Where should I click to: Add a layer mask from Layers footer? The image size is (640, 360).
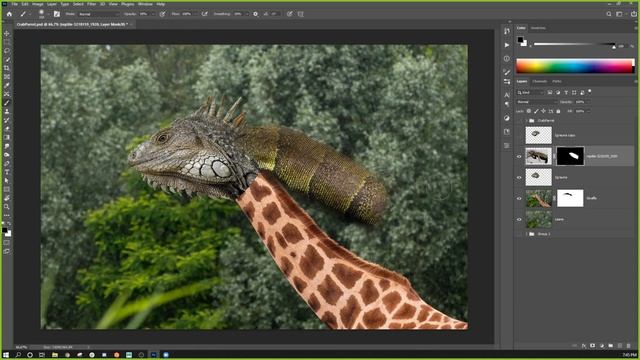coord(593,346)
